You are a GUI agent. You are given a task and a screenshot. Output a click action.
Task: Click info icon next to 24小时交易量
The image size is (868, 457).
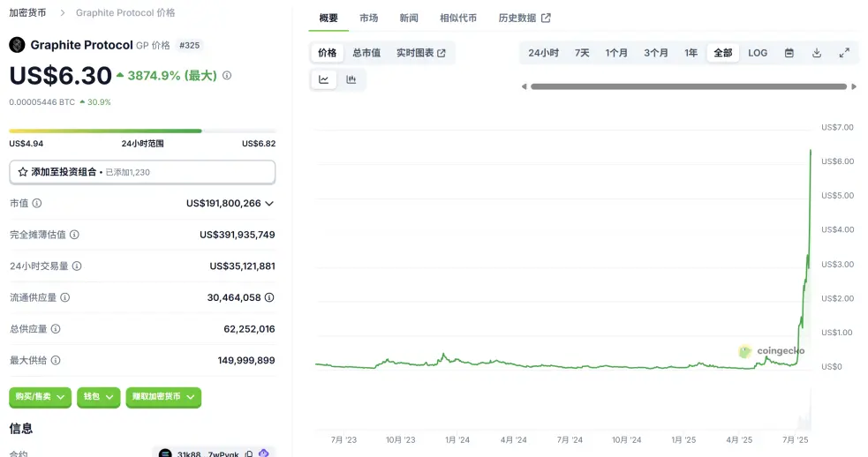77,266
